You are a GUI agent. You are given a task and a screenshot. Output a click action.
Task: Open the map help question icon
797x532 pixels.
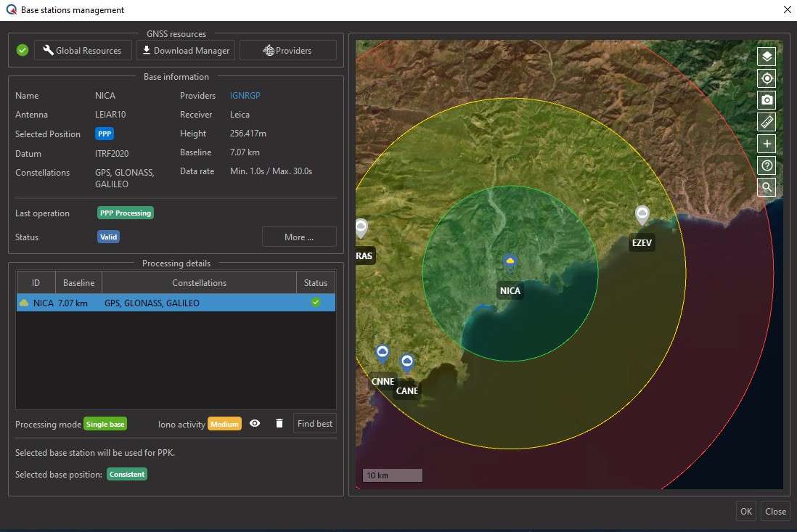pos(767,165)
